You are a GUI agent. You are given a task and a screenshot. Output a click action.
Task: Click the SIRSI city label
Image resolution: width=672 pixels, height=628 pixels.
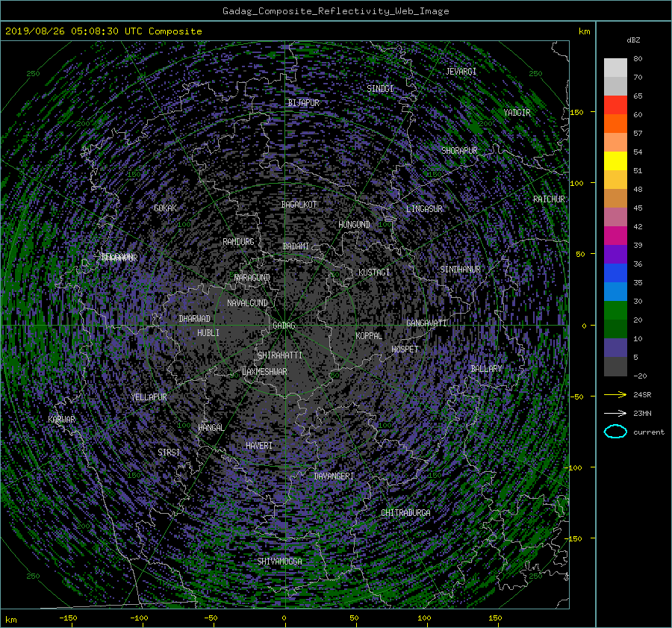[169, 453]
